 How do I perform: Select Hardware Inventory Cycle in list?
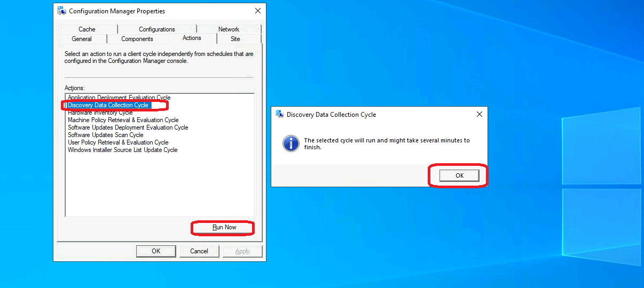[100, 113]
